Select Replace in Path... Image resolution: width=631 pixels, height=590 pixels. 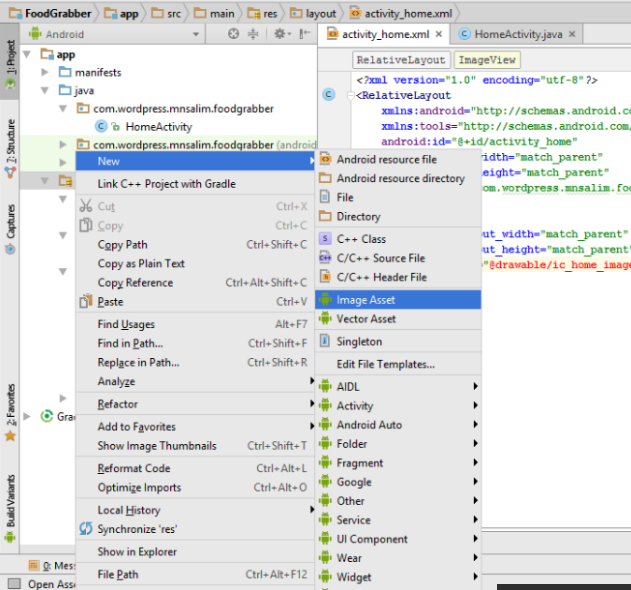(195, 362)
